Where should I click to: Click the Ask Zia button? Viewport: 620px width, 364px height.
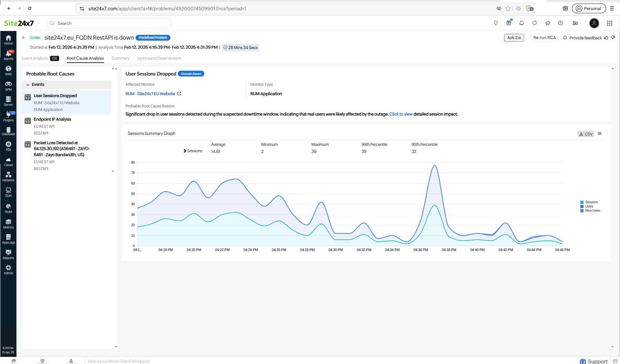pyautogui.click(x=514, y=38)
